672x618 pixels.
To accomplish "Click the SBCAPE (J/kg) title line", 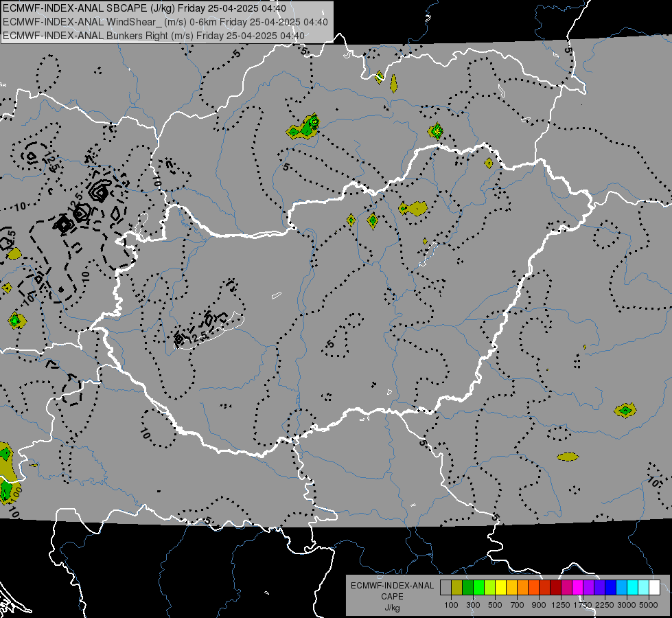I will point(144,8).
